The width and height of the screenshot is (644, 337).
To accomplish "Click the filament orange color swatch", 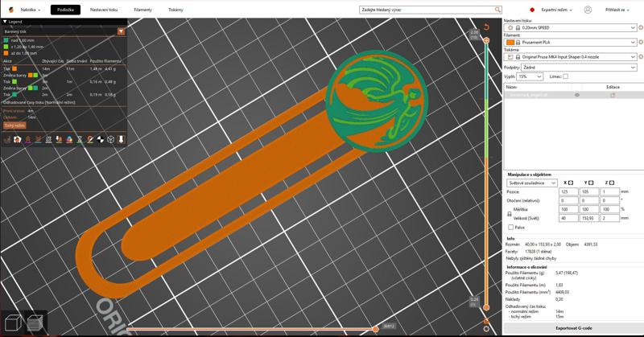I will pos(510,42).
